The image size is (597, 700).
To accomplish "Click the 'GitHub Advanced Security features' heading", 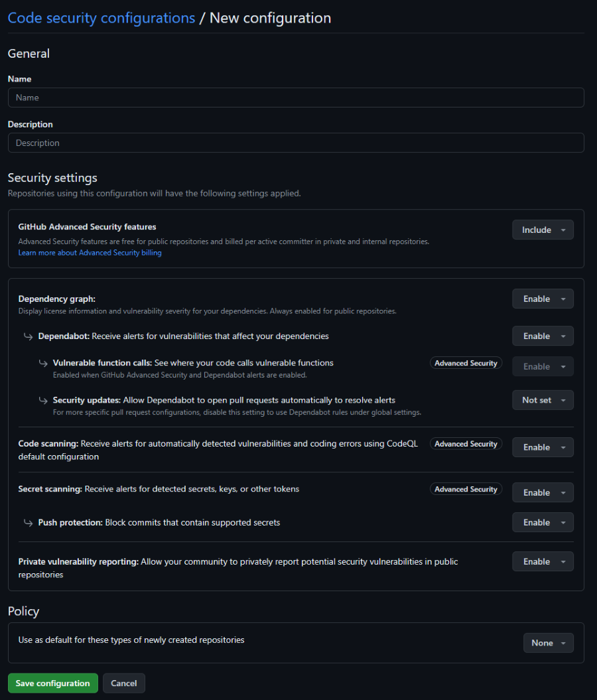I will (x=87, y=227).
